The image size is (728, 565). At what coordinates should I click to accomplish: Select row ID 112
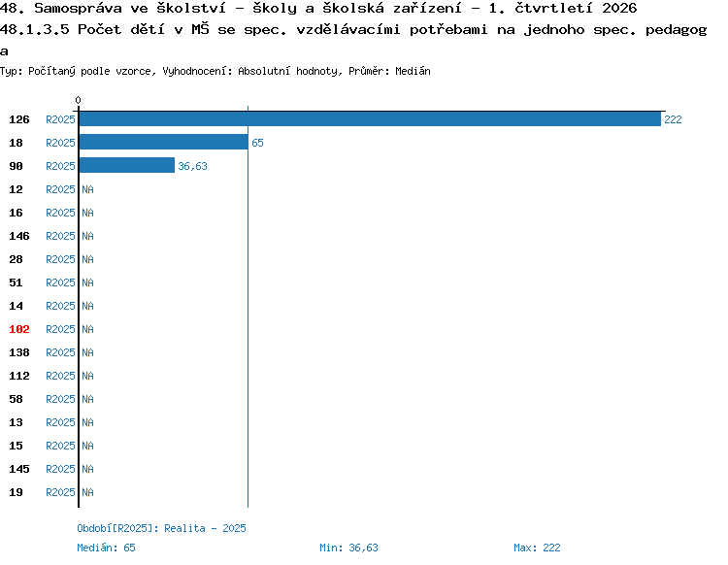click(x=19, y=376)
